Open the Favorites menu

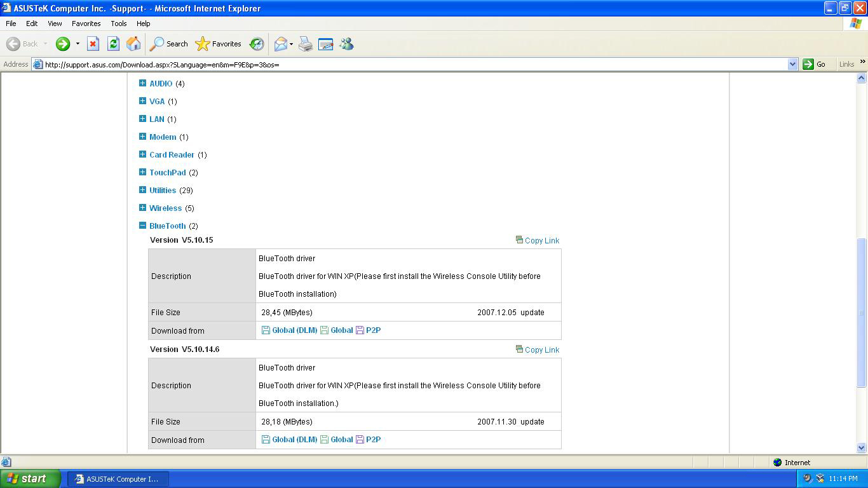[86, 24]
